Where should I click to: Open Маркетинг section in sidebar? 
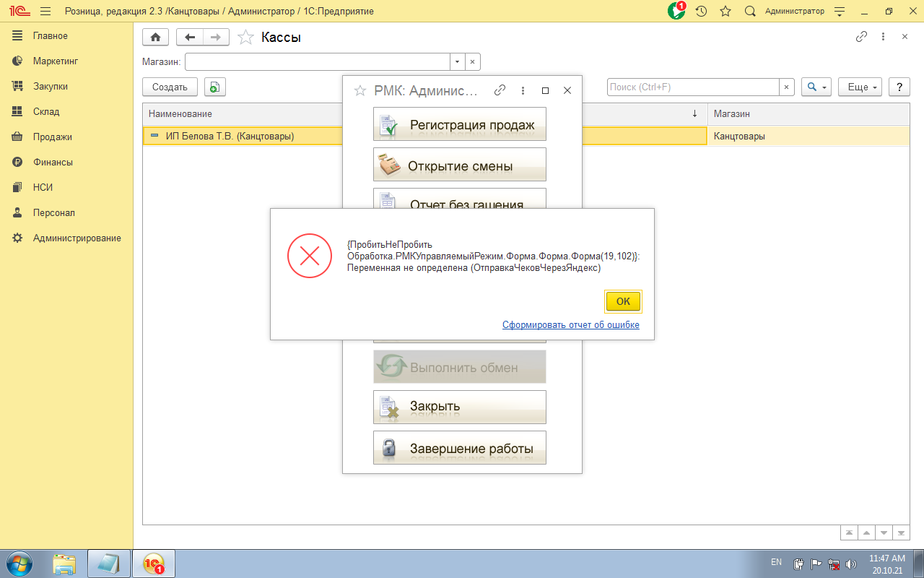[55, 61]
